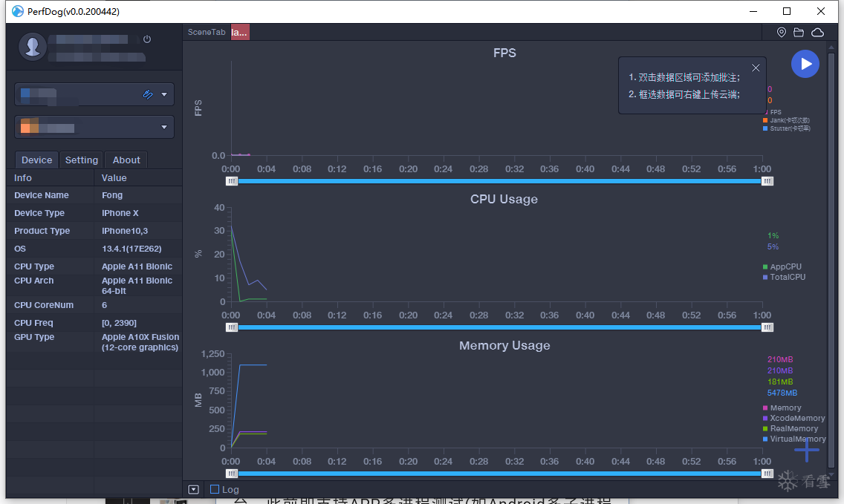Toggle the AppCPU legend series

[x=782, y=266]
